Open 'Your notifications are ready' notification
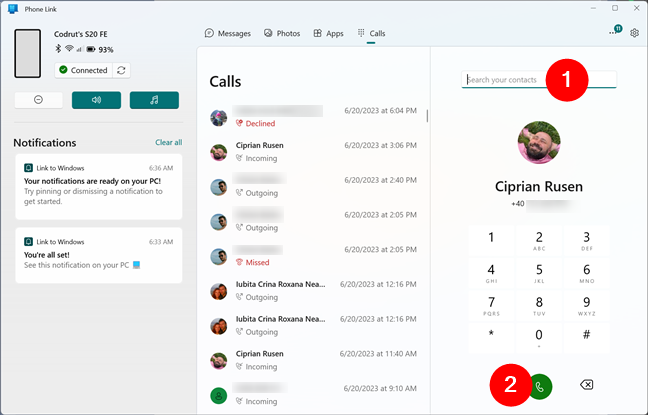Screen dimensions: 648x415 99,187
